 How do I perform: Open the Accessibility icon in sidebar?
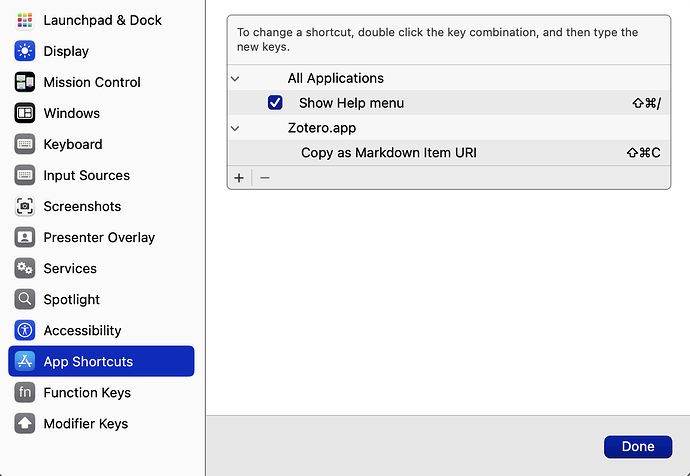(x=25, y=330)
